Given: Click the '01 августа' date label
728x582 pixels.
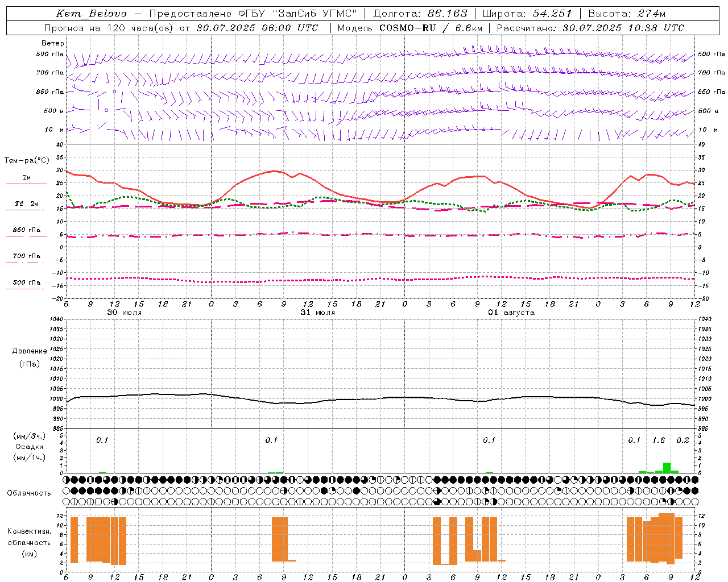Looking at the screenshot, I should 511,313.
